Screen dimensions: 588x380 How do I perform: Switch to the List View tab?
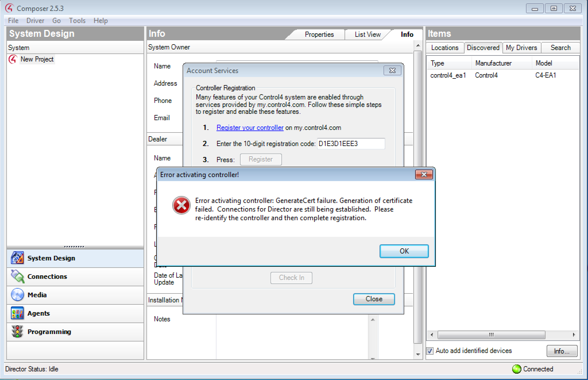[x=367, y=34]
